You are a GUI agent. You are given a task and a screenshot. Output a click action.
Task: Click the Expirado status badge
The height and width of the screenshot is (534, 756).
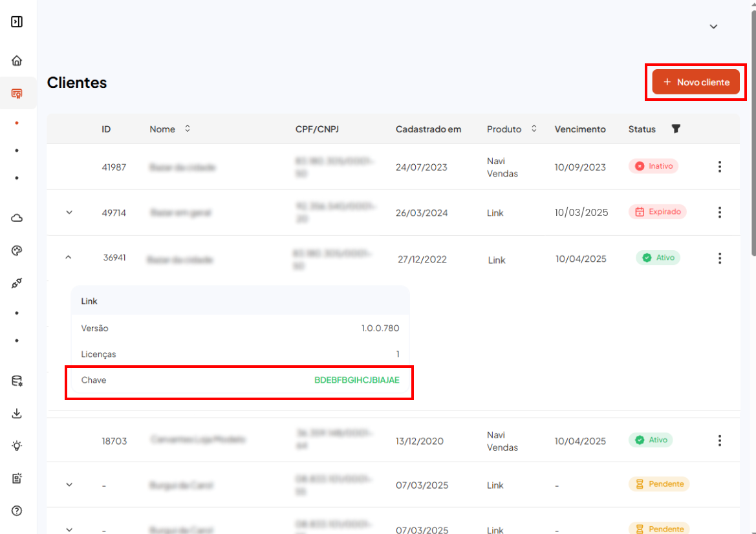point(658,211)
